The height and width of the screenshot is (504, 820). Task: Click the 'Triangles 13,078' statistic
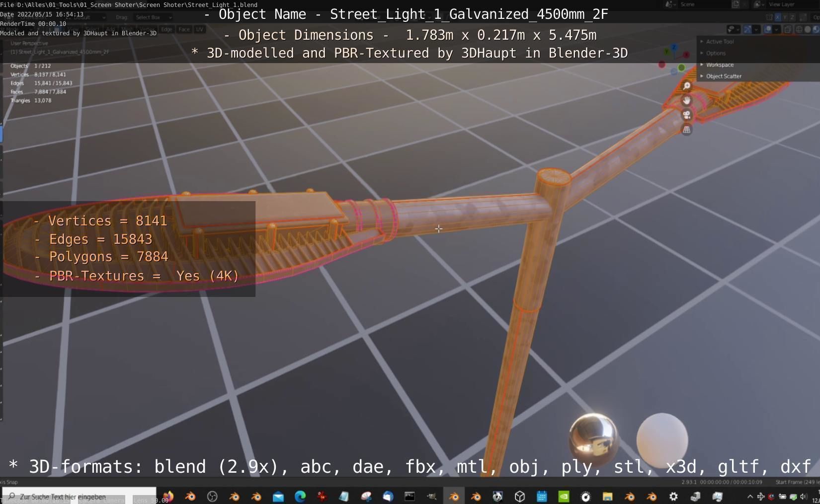31,100
